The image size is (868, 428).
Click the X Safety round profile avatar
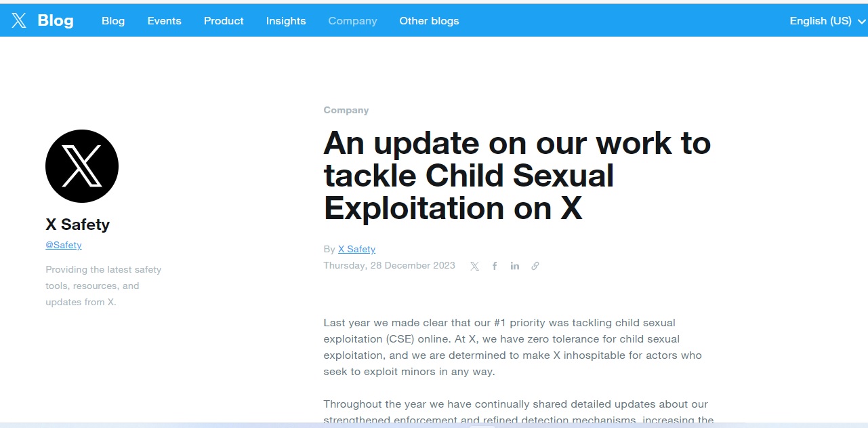(82, 166)
